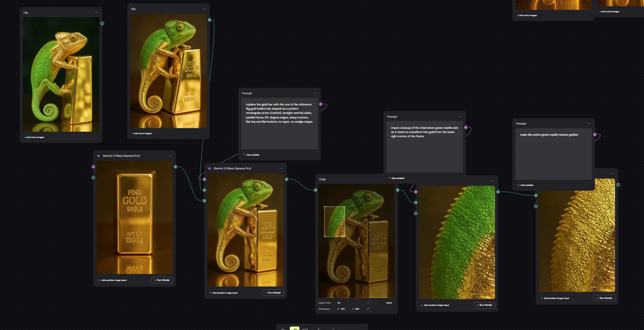Open options menu of first File node
644x330 pixels.
97,13
